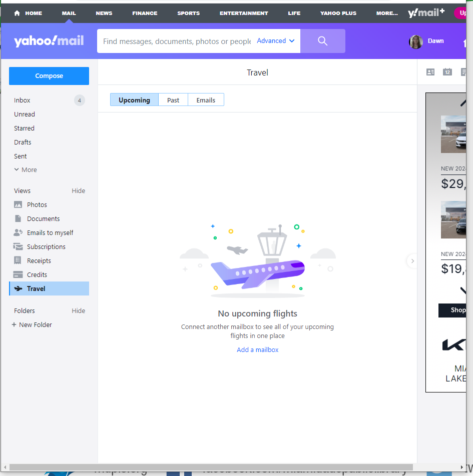
Task: Click the No upcoming flights text
Action: point(257,313)
